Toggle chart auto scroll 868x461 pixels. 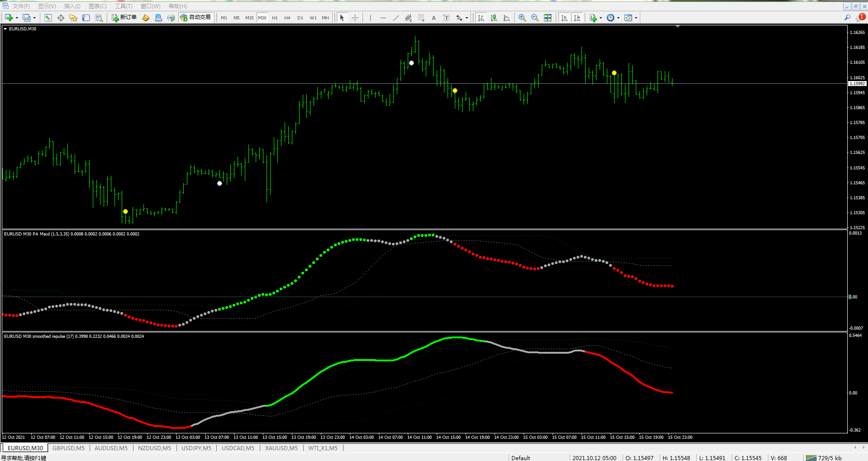(x=564, y=18)
